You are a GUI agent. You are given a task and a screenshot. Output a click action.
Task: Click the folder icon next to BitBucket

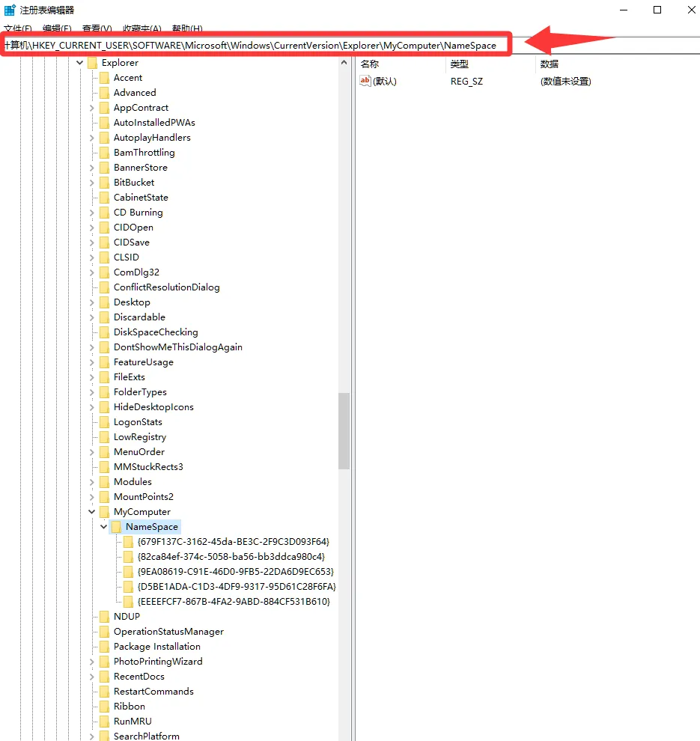(x=105, y=183)
